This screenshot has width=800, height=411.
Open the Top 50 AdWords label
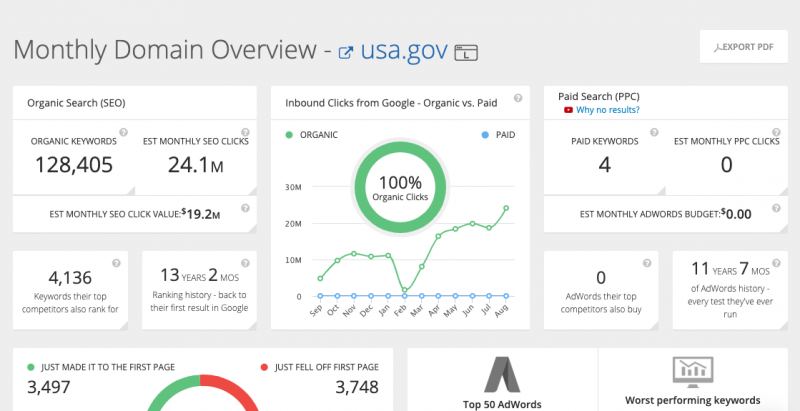[502, 404]
